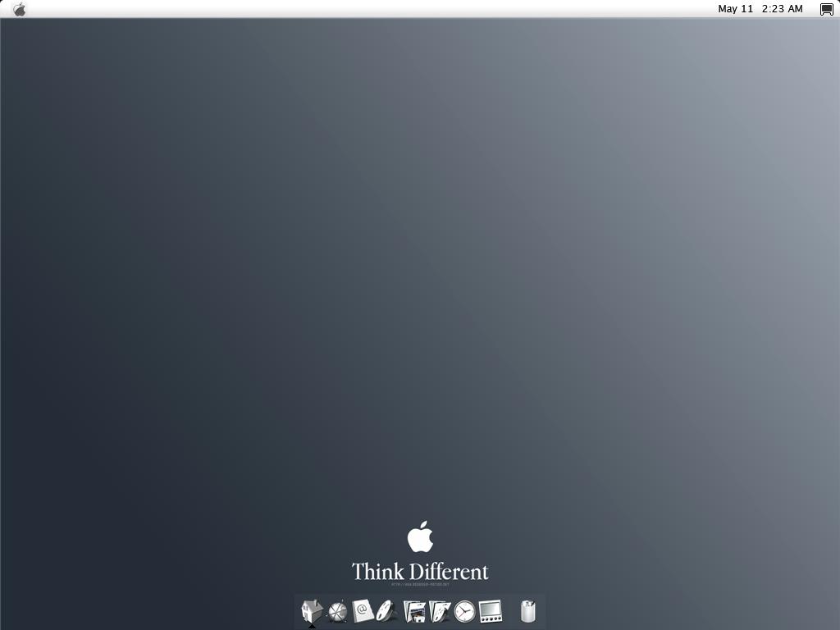This screenshot has height=630, width=840.
Task: Open the monitor icon in menu bar
Action: coord(827,9)
